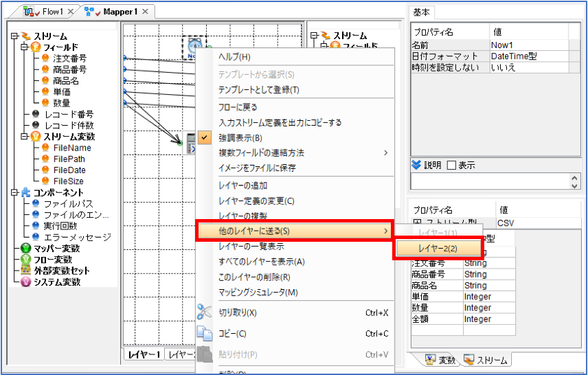Open 複数フィールドの連結方法 submenu arrow

[x=385, y=152]
